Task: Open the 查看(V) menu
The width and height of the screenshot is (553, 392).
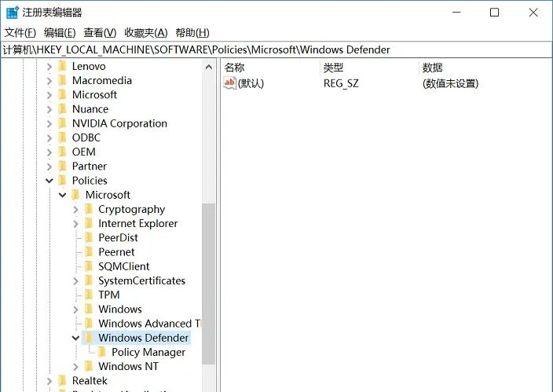Action: [x=100, y=33]
